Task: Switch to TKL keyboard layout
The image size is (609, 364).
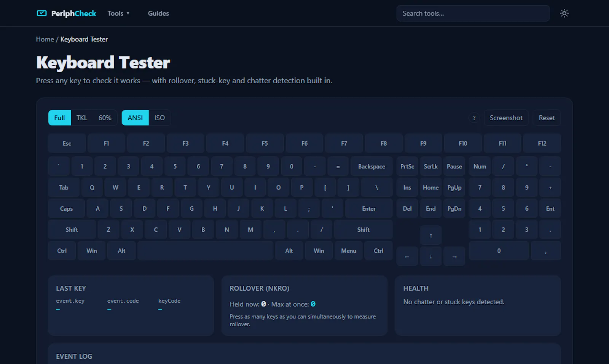Action: [x=82, y=118]
